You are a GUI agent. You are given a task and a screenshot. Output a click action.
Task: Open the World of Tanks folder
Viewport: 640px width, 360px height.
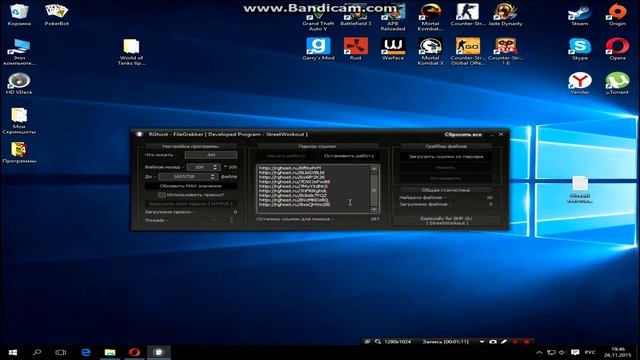point(131,52)
